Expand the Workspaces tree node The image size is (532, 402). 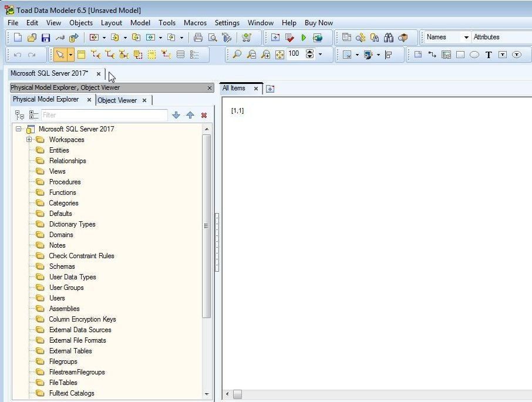tap(29, 139)
